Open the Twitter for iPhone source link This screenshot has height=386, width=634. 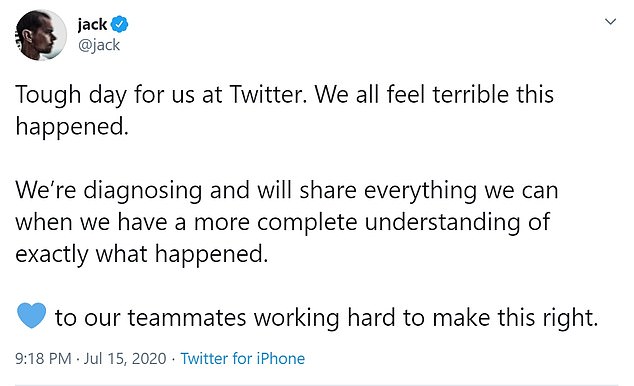(242, 359)
